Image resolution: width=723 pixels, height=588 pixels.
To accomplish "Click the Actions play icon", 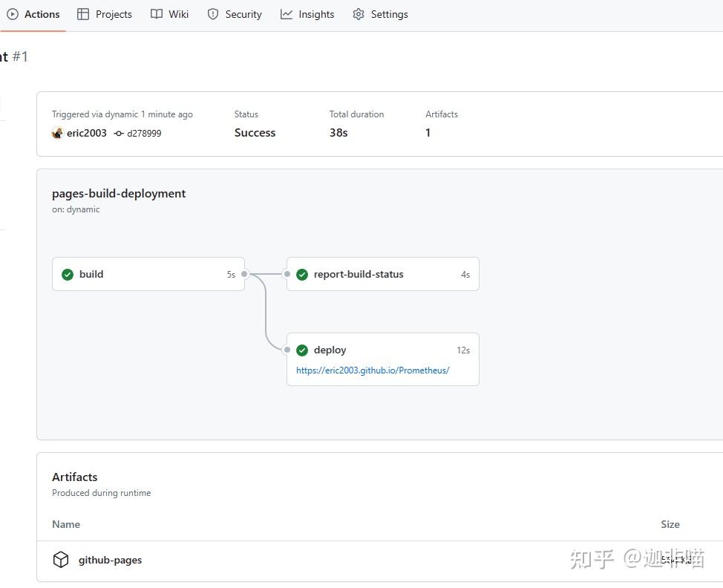I will [13, 14].
